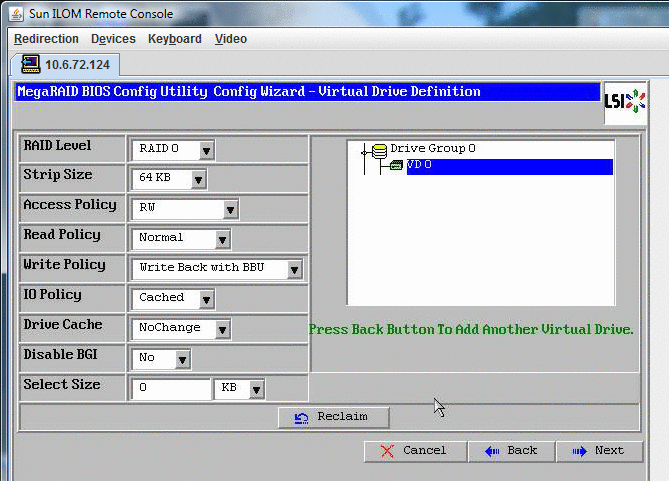This screenshot has height=481, width=669.
Task: Proceed with the Next button
Action: point(599,451)
